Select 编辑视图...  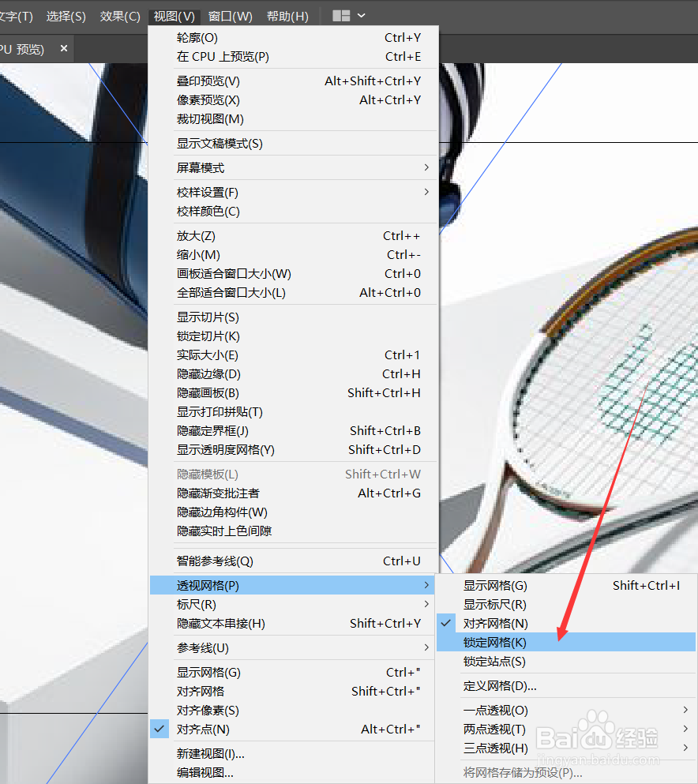pos(294,772)
